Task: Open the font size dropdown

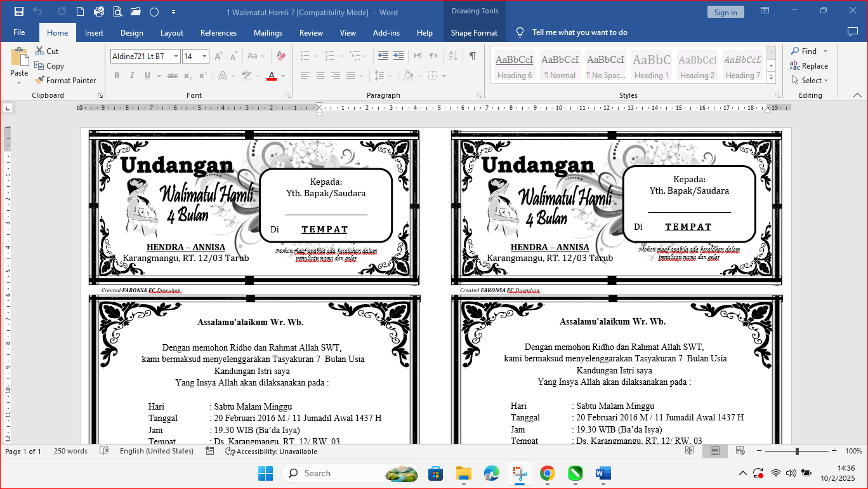Action: point(205,57)
